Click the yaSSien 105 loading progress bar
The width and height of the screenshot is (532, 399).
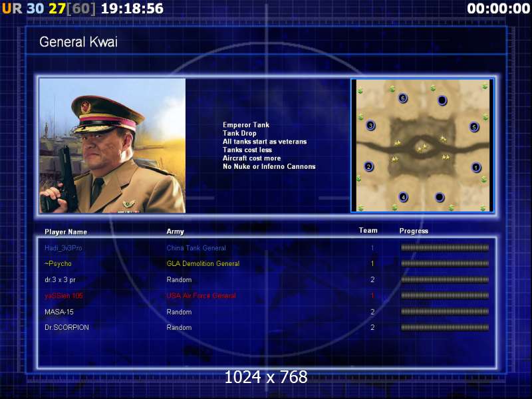(x=445, y=295)
